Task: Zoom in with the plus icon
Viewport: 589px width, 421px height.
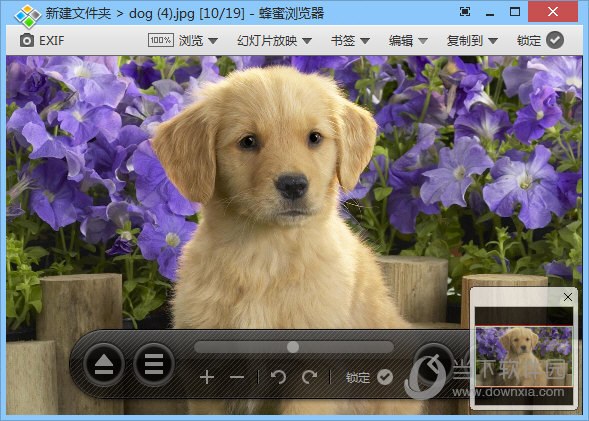Action: coord(207,377)
